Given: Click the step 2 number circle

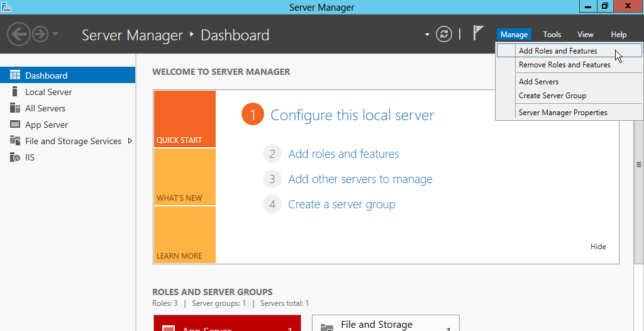Looking at the screenshot, I should 272,154.
